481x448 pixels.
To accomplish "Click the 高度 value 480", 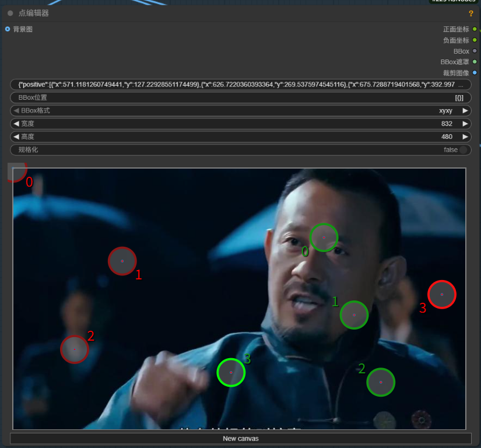I will point(447,136).
